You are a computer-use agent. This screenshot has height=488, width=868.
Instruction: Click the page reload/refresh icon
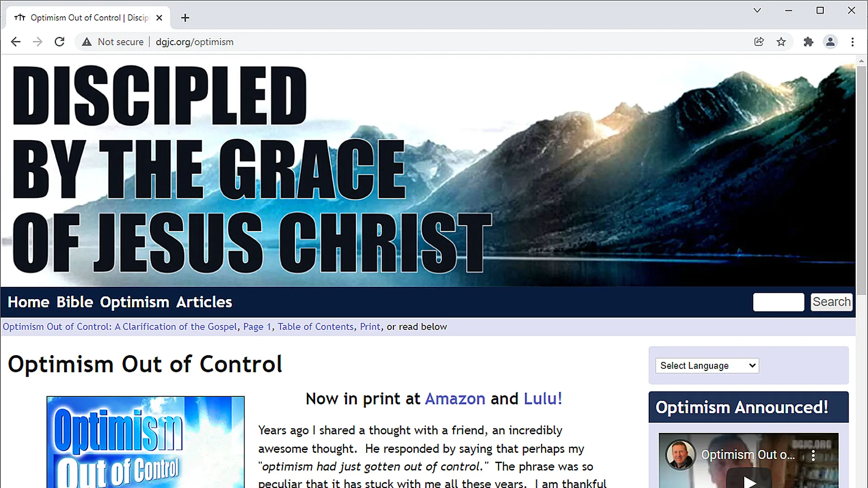[x=59, y=42]
